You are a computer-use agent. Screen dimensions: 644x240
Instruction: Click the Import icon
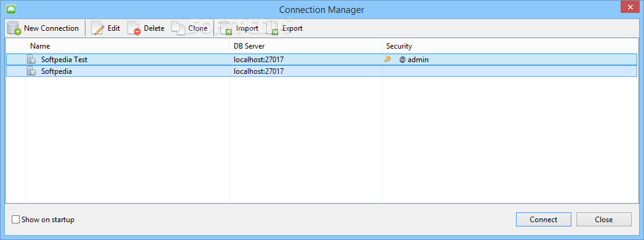click(x=226, y=28)
